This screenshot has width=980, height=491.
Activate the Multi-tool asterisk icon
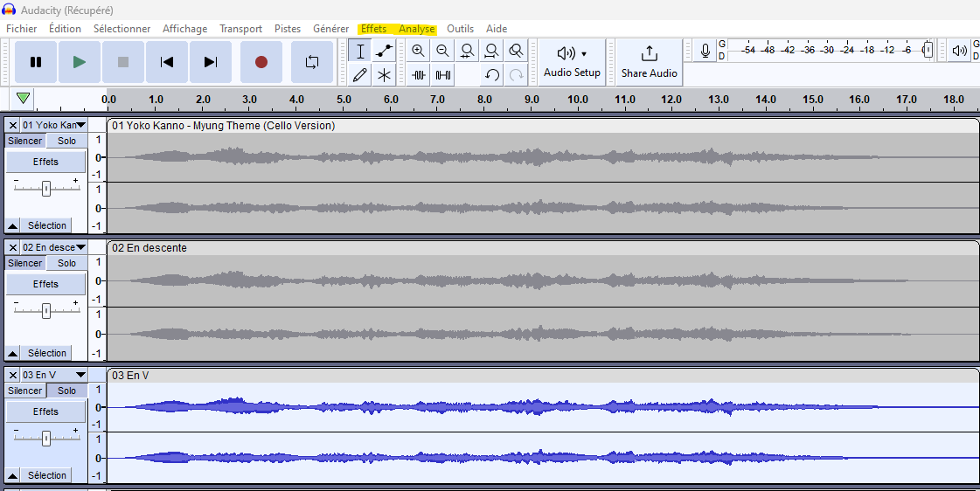click(384, 75)
